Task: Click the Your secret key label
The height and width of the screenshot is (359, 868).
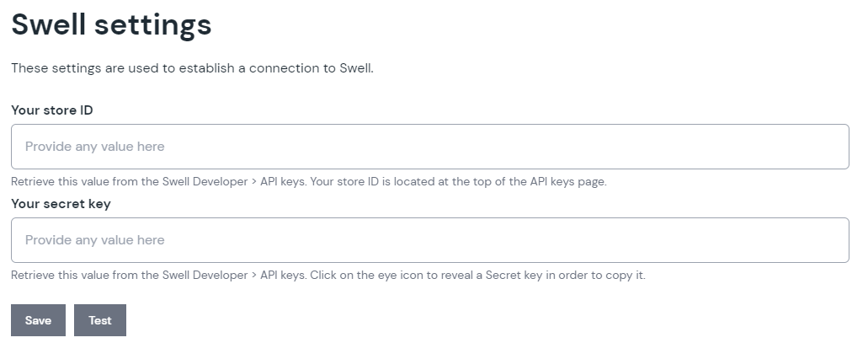Action: point(61,204)
